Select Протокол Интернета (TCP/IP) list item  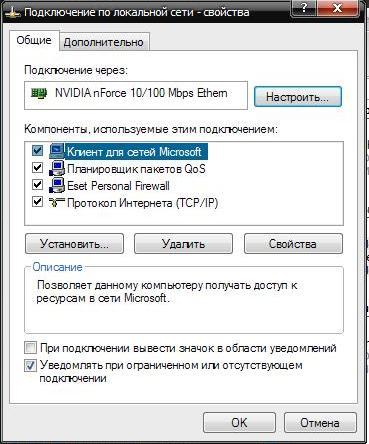(x=142, y=202)
